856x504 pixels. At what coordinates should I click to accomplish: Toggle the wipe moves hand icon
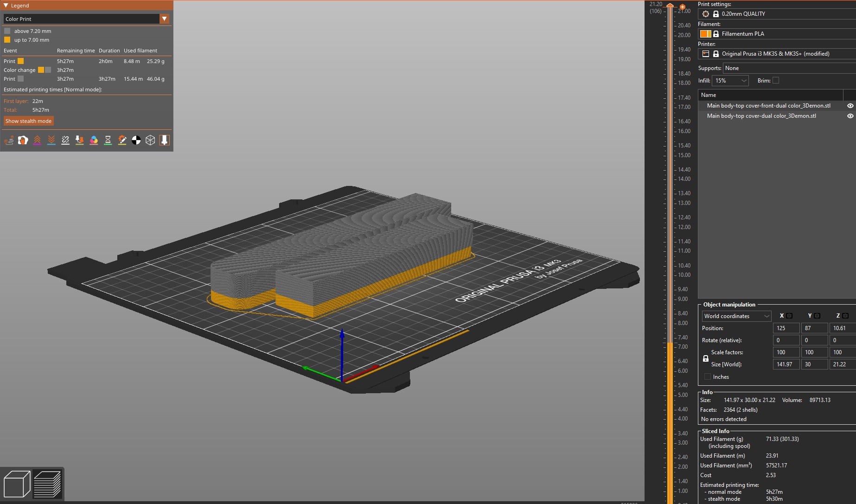23,140
